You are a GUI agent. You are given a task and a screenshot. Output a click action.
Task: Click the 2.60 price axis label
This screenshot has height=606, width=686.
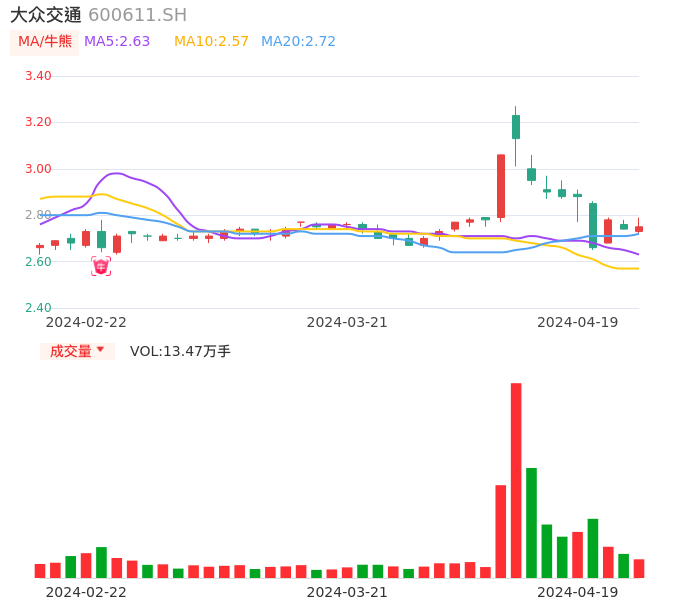pyautogui.click(x=38, y=262)
